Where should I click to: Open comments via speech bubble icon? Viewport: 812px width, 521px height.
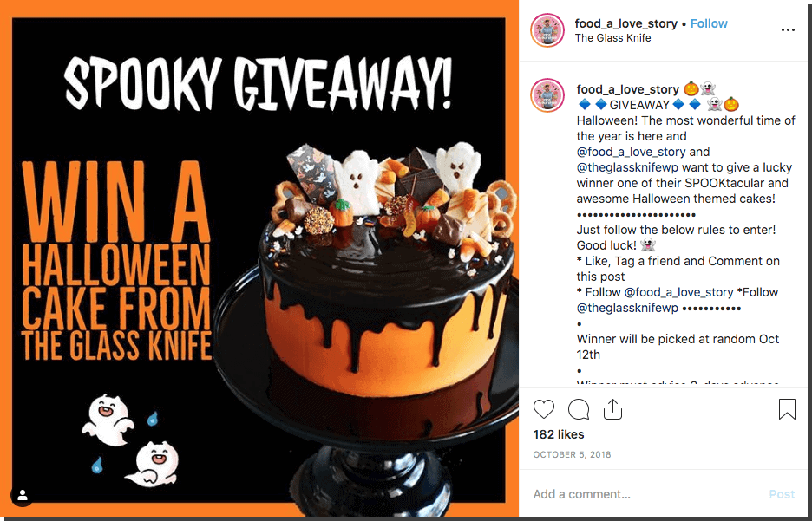point(579,409)
